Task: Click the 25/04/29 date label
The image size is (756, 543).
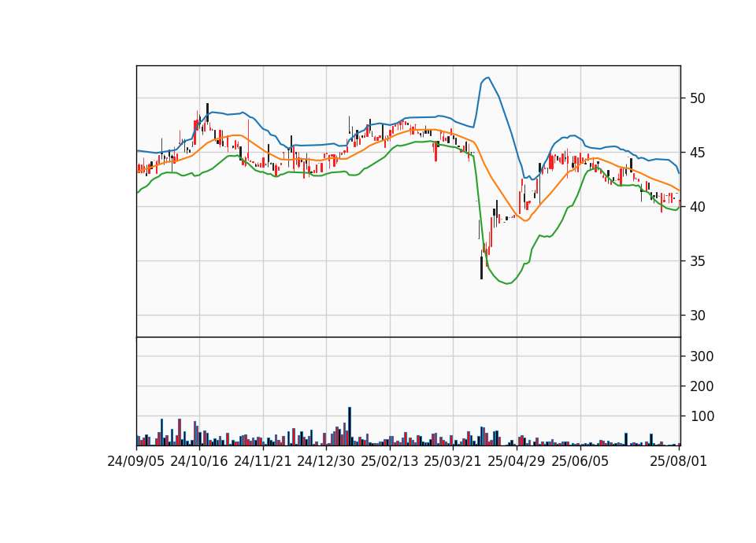Action: (x=517, y=461)
